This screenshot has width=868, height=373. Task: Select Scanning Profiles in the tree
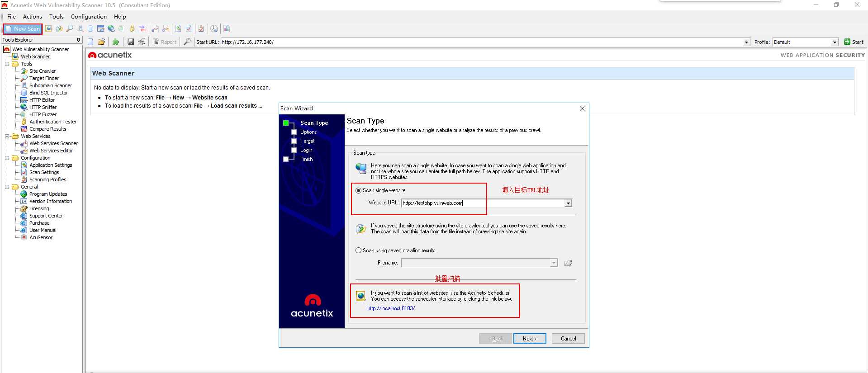pos(47,179)
